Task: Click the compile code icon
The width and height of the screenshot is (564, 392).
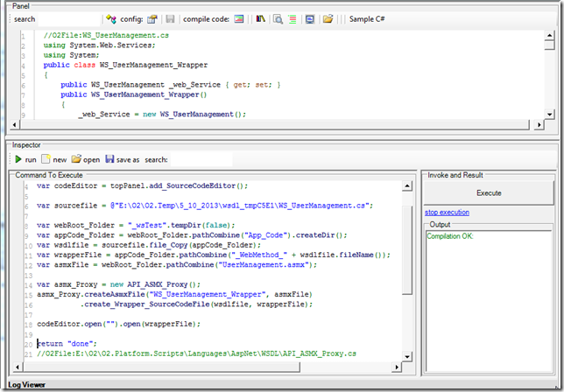Action: tap(239, 19)
